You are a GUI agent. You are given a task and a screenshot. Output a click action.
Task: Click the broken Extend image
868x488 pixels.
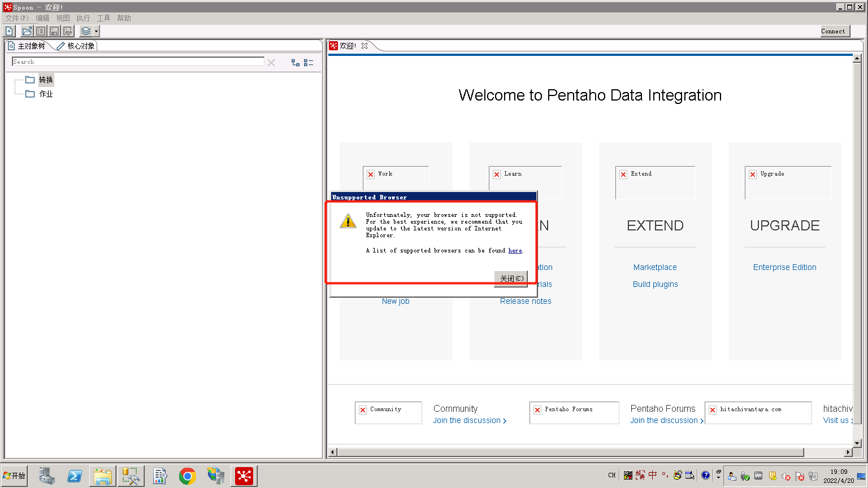(655, 182)
